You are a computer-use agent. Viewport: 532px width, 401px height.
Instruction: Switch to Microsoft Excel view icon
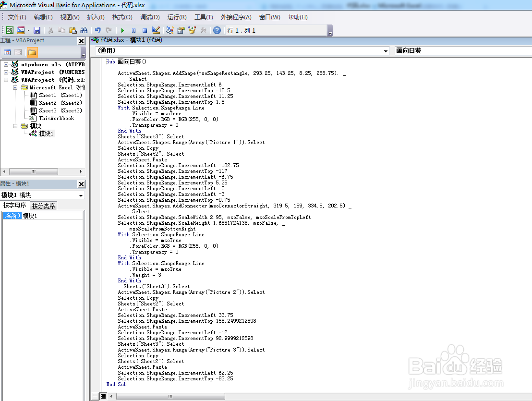[x=10, y=30]
